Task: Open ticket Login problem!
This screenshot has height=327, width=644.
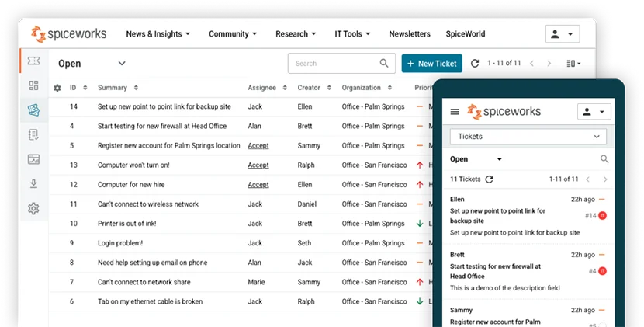Action: pos(120,243)
